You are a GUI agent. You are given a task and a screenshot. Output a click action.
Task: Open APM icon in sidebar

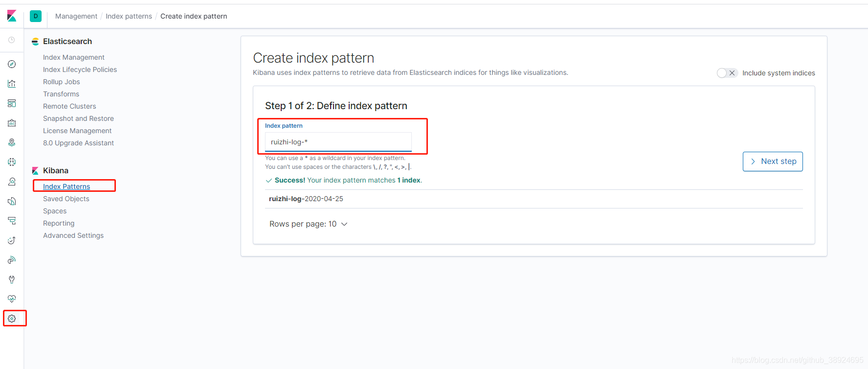point(12,221)
